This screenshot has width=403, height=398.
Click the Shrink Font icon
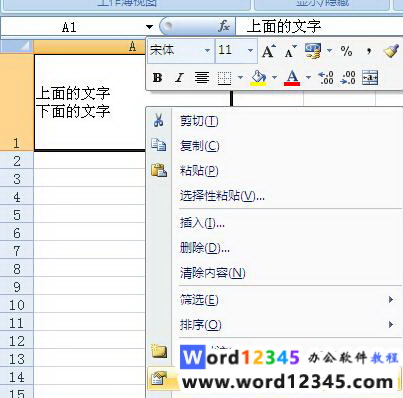click(x=291, y=51)
